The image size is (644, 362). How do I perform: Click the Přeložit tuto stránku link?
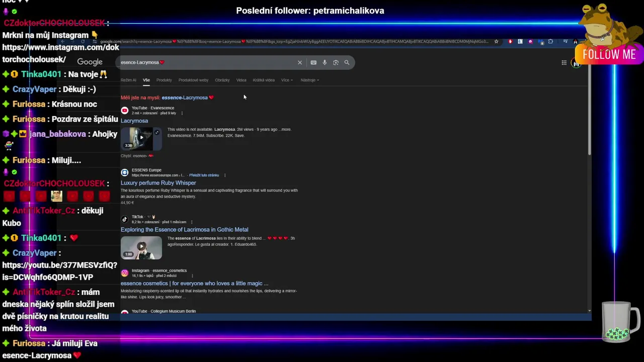coord(204,175)
